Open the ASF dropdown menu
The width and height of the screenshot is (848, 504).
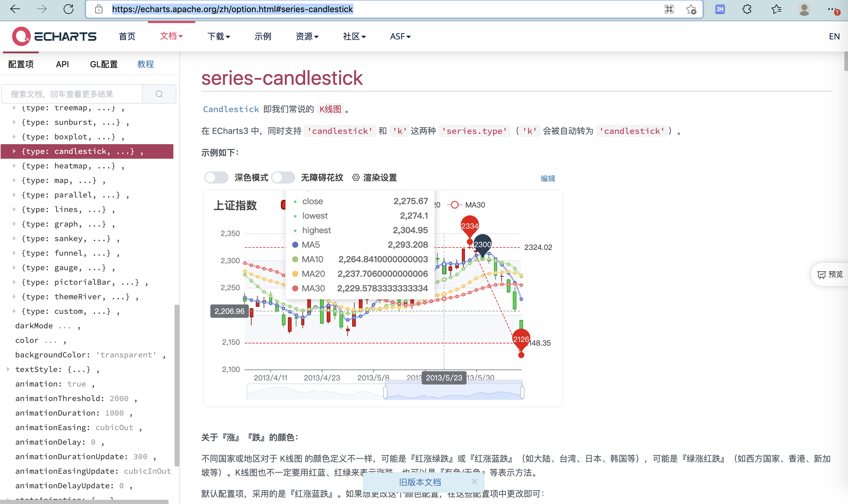(x=400, y=36)
